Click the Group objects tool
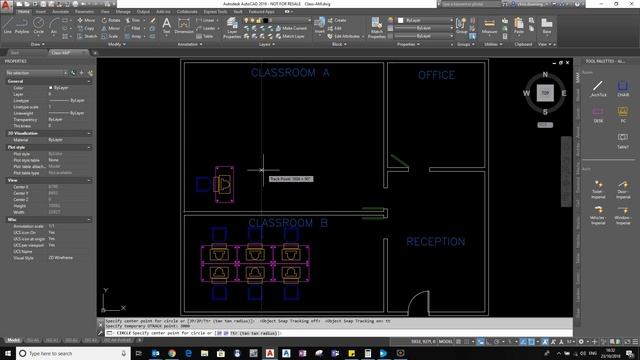The height and width of the screenshot is (360, 640). coord(462,26)
